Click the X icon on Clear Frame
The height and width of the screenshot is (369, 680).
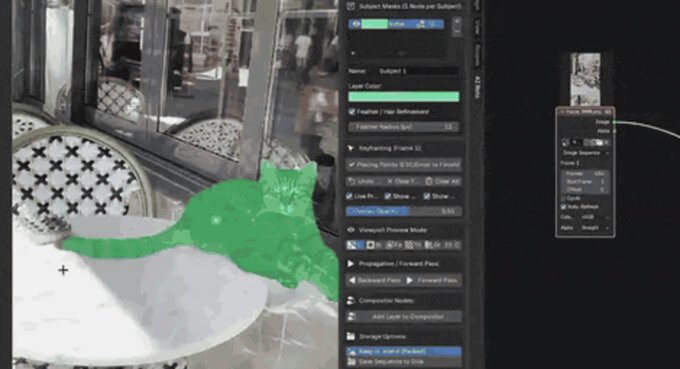(x=390, y=181)
